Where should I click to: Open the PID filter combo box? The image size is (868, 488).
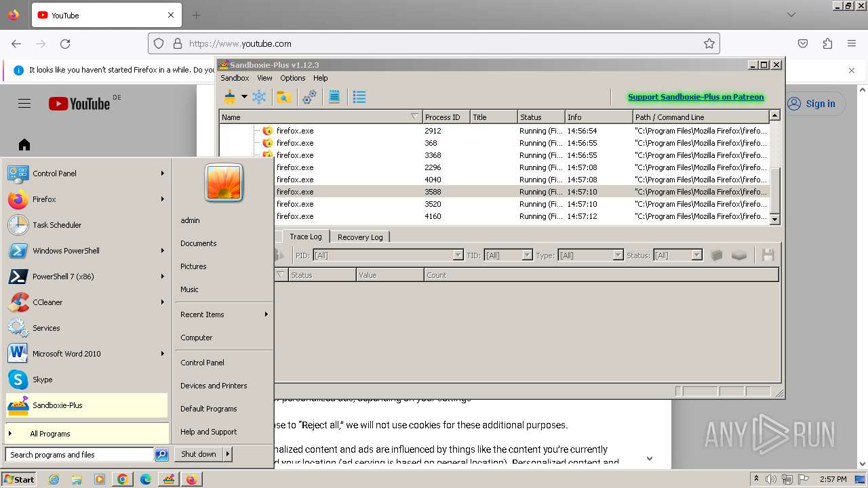click(x=388, y=256)
